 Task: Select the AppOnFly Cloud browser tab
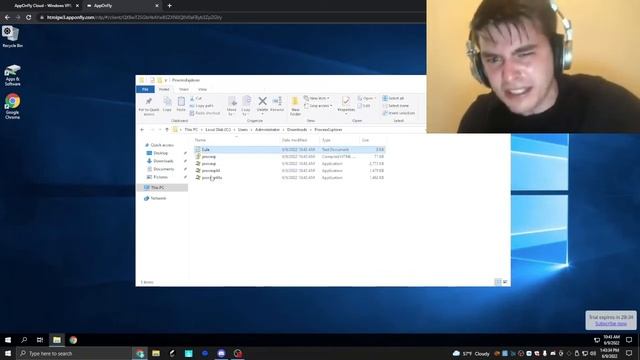(x=42, y=6)
